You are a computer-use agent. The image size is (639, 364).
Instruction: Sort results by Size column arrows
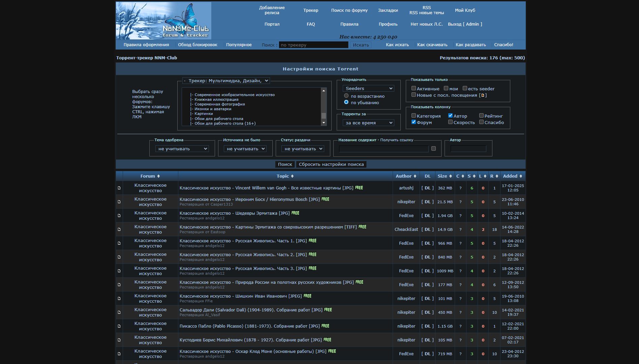click(x=450, y=176)
